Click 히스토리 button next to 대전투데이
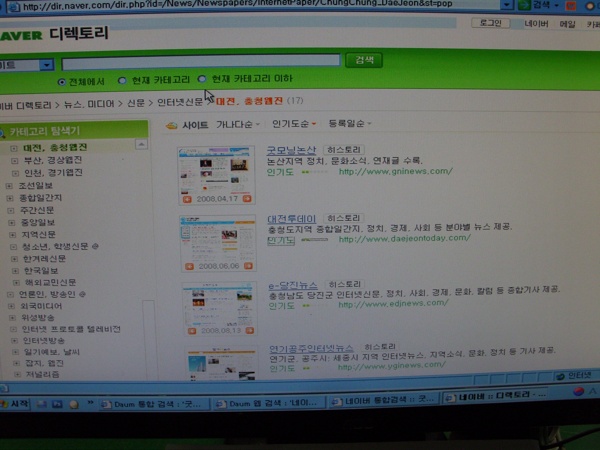The image size is (600, 450). pos(344,218)
